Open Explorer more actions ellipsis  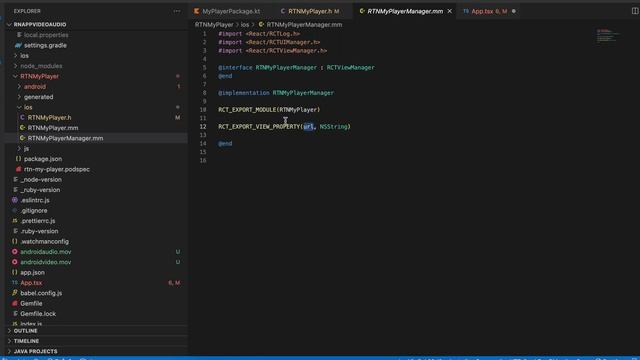pyautogui.click(x=177, y=11)
